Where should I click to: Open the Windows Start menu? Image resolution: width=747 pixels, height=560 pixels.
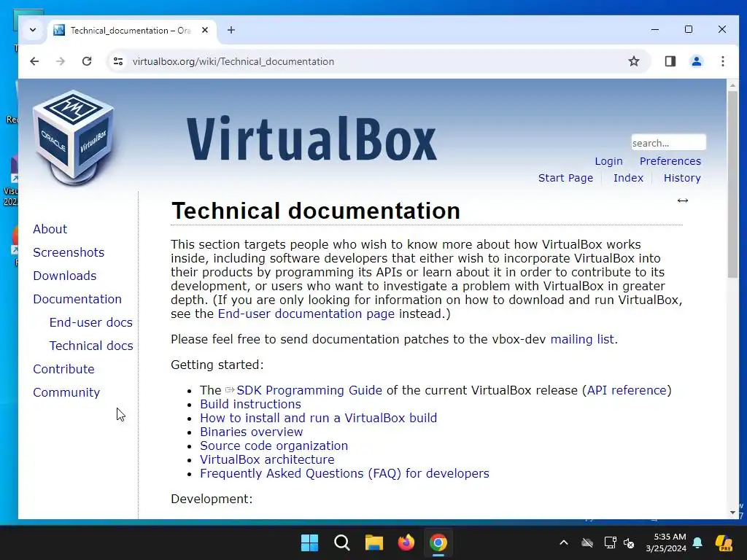pyautogui.click(x=309, y=542)
